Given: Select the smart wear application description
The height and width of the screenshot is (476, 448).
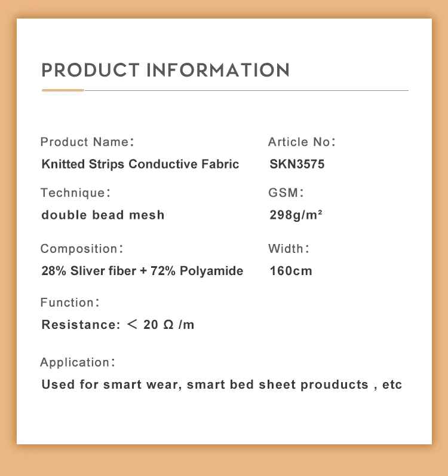Looking at the screenshot, I should 222,385.
